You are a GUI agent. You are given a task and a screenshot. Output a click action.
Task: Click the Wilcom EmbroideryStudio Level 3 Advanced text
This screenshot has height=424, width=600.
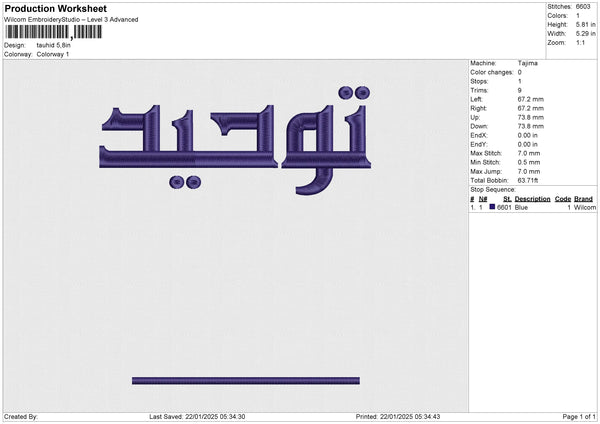tap(71, 20)
